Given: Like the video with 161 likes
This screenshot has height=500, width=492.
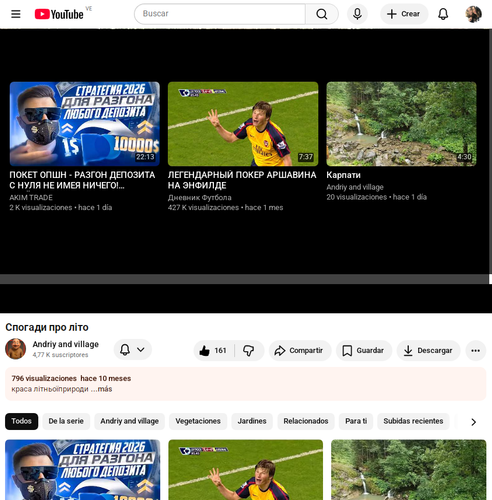Looking at the screenshot, I should (213, 351).
